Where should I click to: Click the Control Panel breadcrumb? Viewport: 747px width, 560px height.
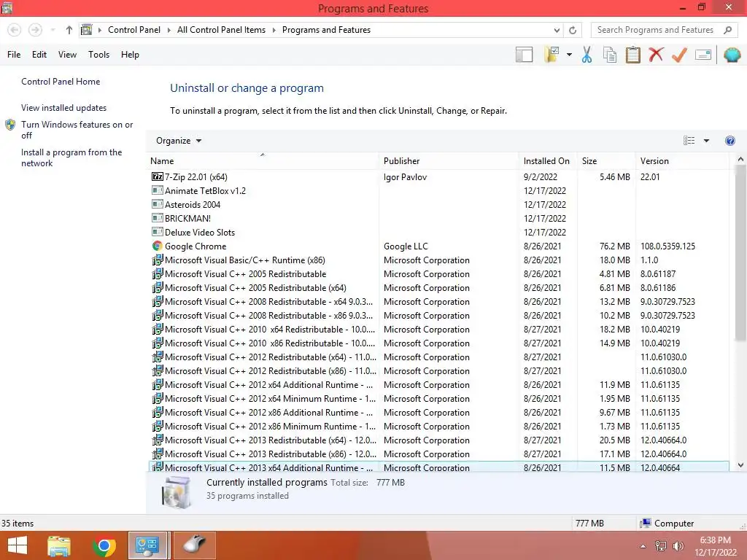(134, 30)
